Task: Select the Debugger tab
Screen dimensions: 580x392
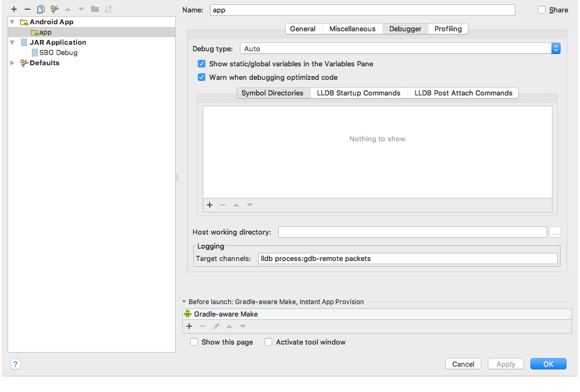Action: pos(405,29)
